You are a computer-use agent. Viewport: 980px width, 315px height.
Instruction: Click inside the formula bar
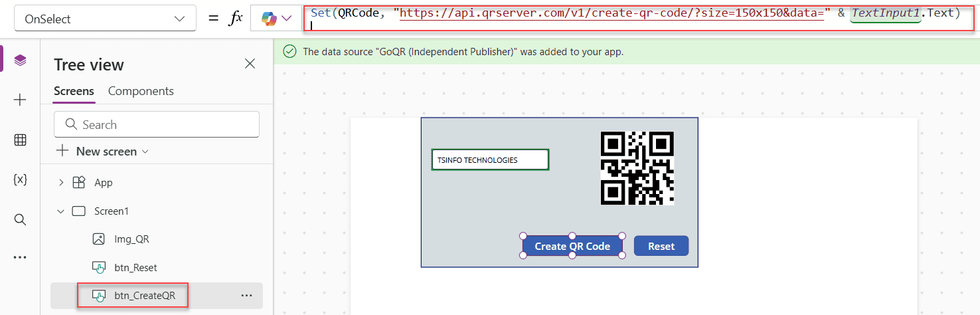click(x=639, y=19)
